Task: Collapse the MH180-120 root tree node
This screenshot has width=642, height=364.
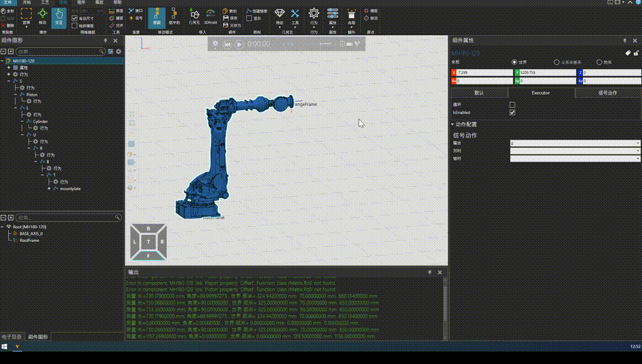Action: (2, 61)
